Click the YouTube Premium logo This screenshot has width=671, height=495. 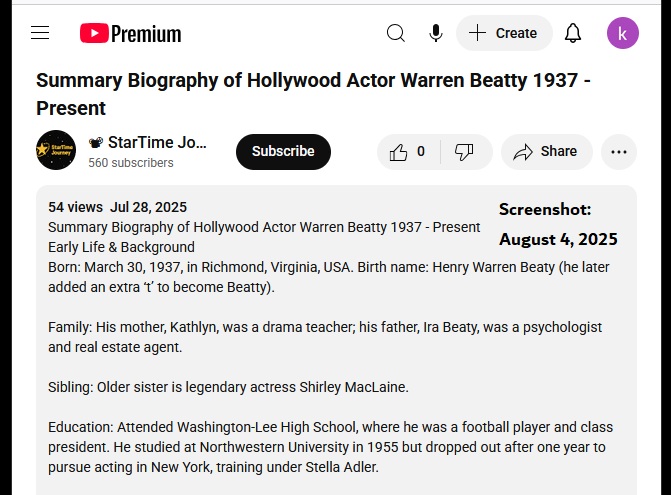pos(131,33)
